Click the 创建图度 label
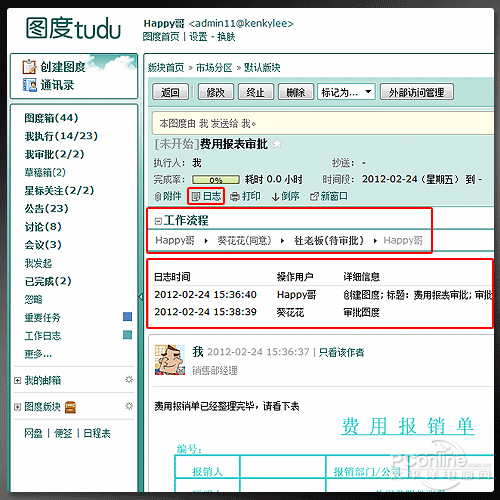The height and width of the screenshot is (500, 500). pyautogui.click(x=63, y=67)
